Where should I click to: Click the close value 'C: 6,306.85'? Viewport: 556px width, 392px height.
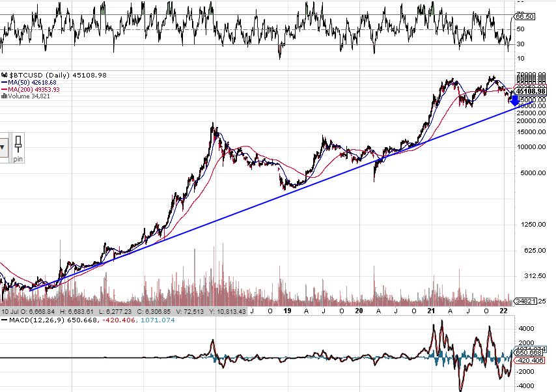coord(154,311)
